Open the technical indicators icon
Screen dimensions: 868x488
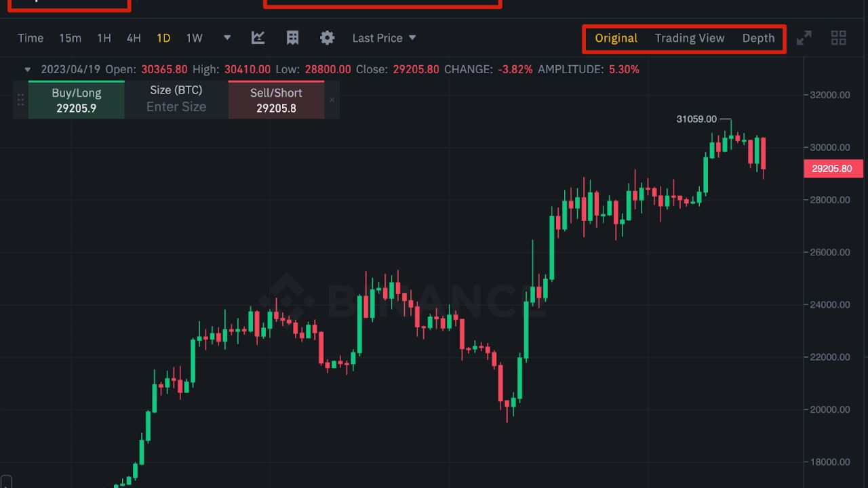(x=258, y=38)
